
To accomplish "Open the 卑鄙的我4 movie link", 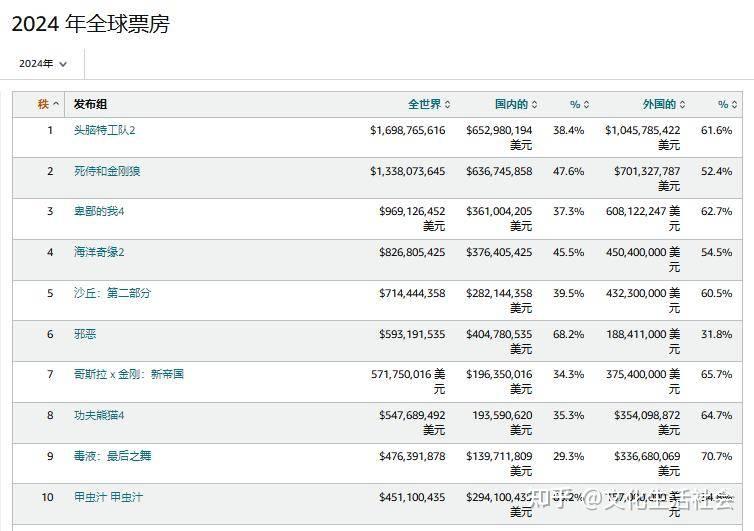I will (99, 211).
